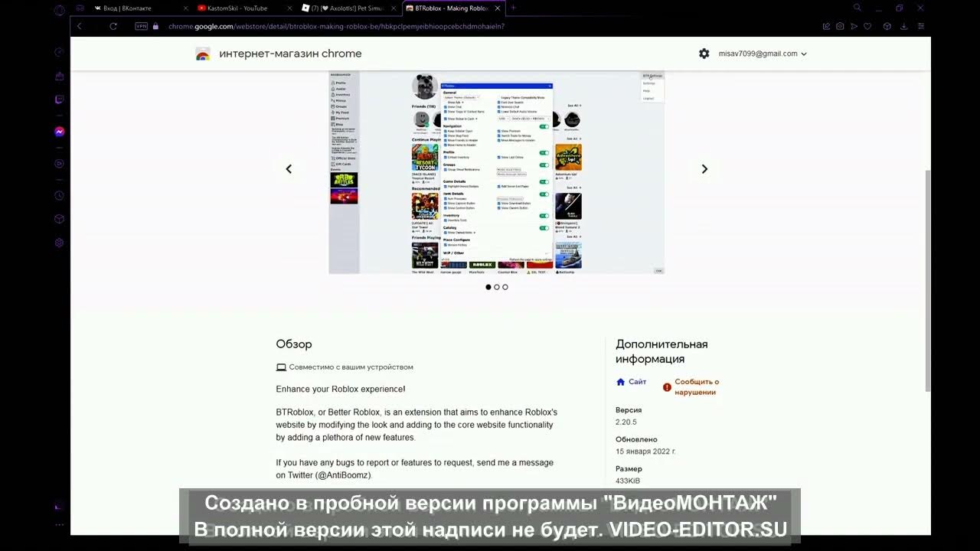Close the BTRoblox tab
Image resolution: width=980 pixels, height=551 pixels.
click(x=498, y=8)
